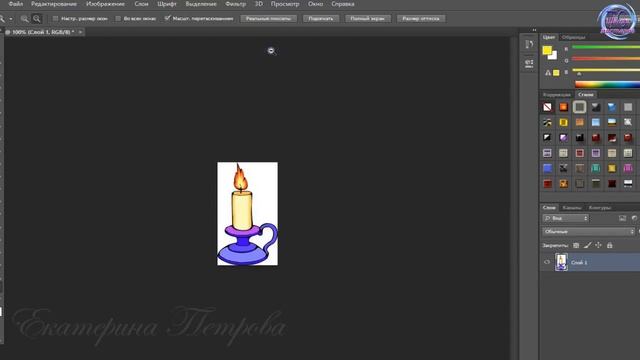This screenshot has width=640, height=360.
Task: Click the yellow B color slider
Action: 606,71
